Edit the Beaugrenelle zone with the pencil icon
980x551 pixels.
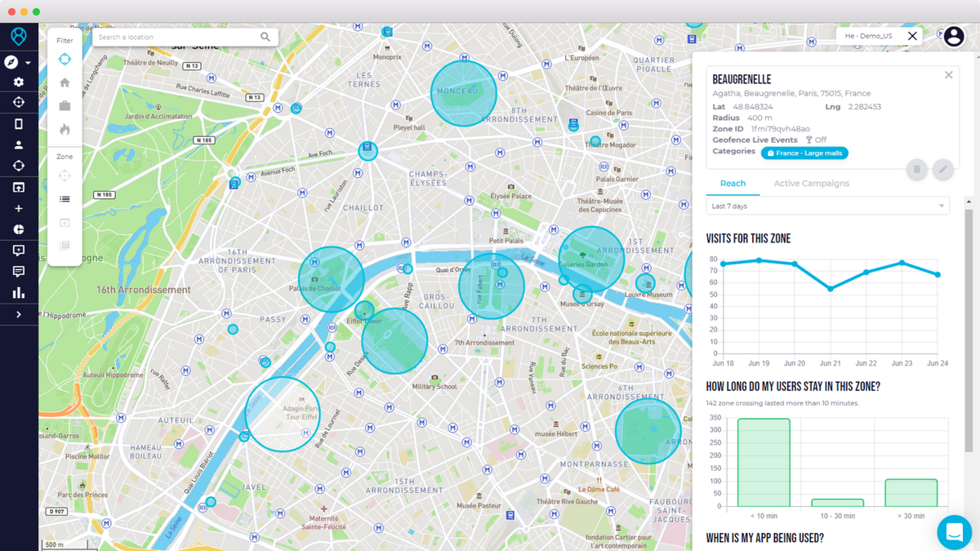(x=943, y=169)
